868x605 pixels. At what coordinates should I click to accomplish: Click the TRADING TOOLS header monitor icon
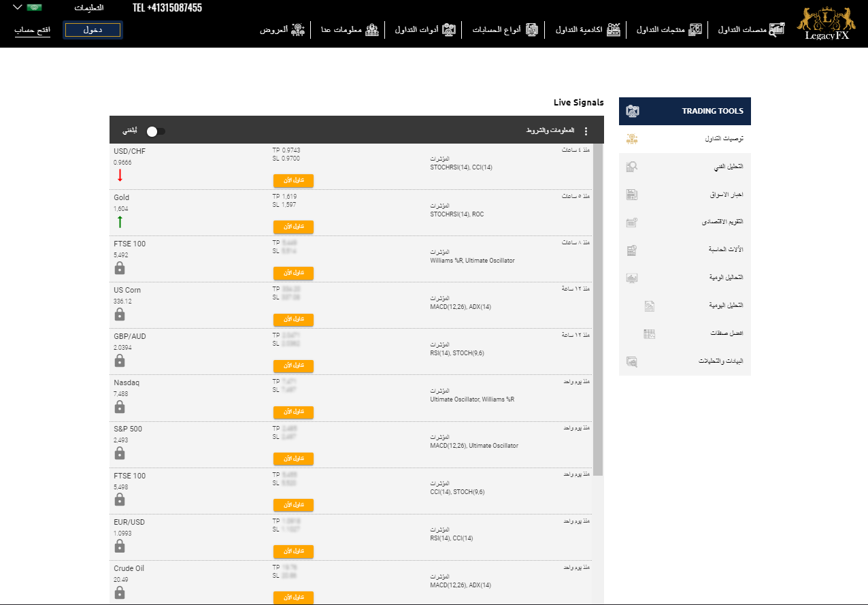coord(633,111)
